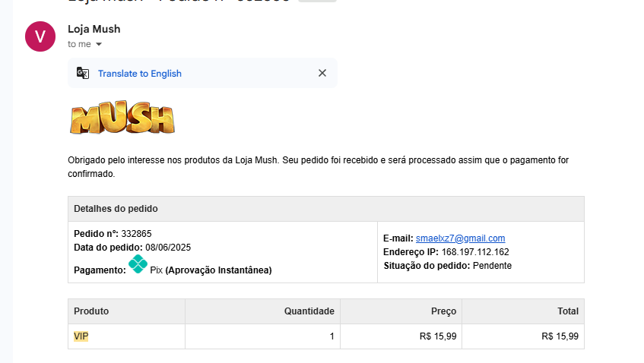644x363 pixels.
Task: Click the quantity value 1
Action: click(x=332, y=336)
